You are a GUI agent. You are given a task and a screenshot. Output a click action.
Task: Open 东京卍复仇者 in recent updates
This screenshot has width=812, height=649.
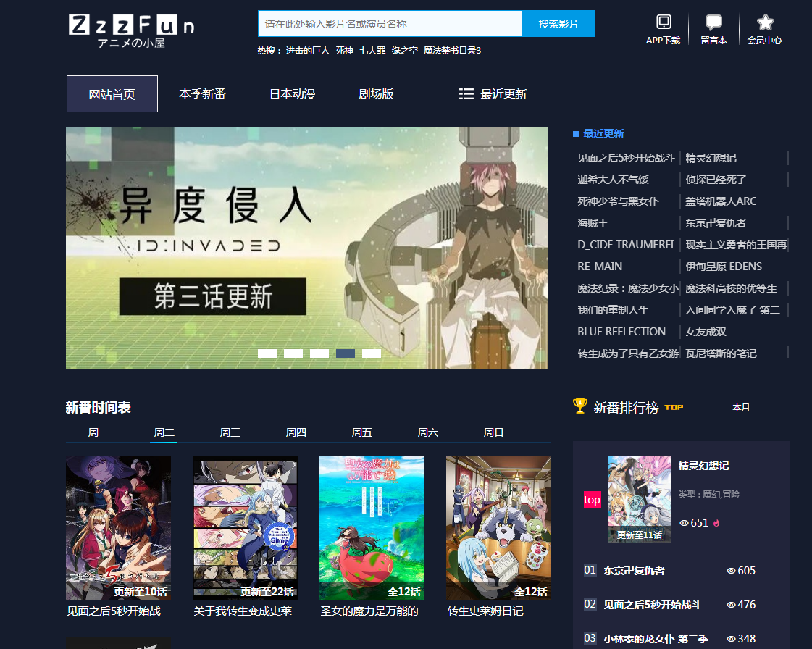coord(716,223)
